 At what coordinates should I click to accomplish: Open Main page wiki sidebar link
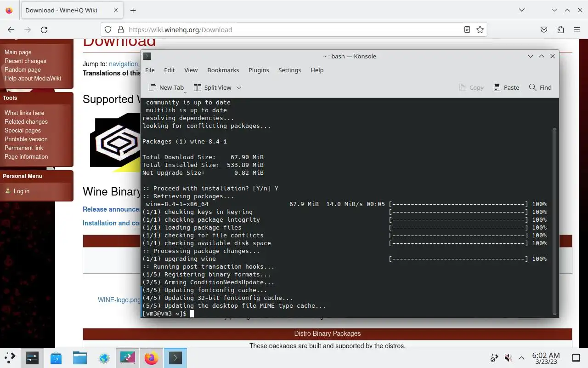18,52
